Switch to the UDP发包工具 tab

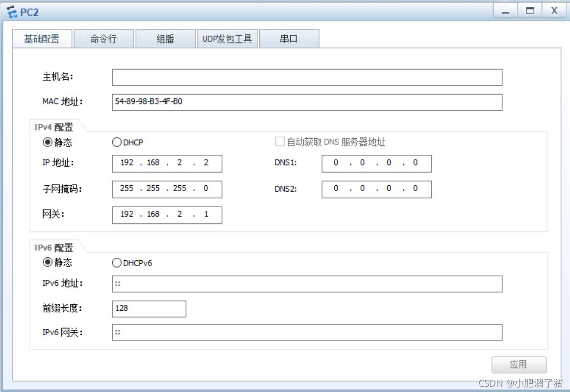[x=227, y=39]
